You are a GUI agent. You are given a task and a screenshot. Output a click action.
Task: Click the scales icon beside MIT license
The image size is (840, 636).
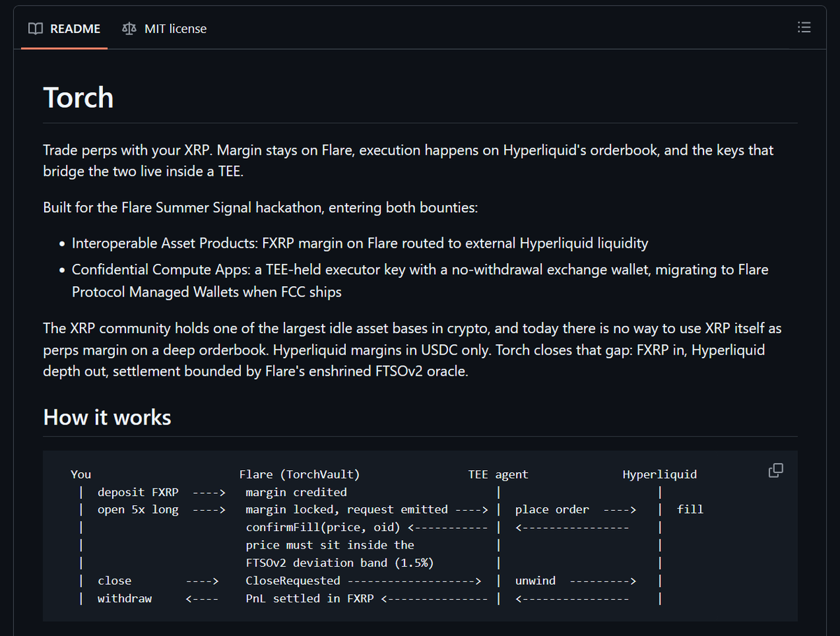129,29
